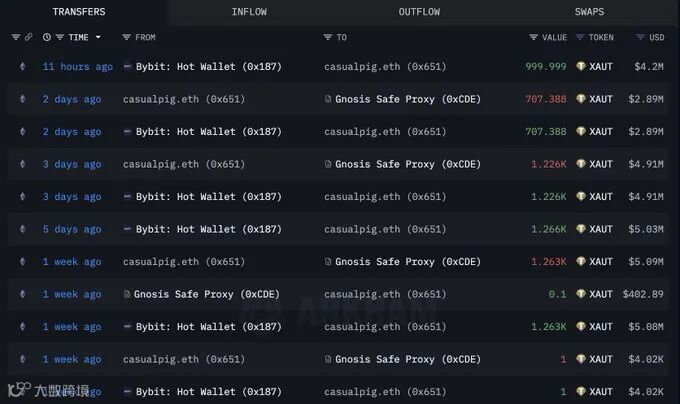The image size is (680, 404).
Task: Click XAUT token icon in $4.2M row
Action: [x=581, y=66]
